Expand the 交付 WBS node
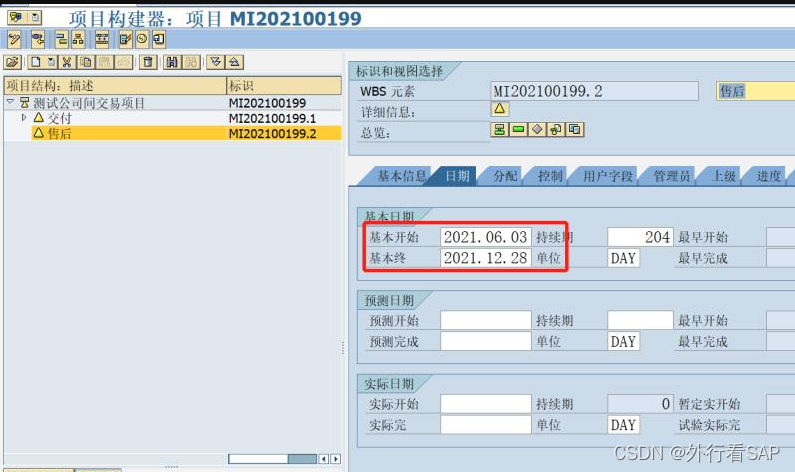This screenshot has height=472, width=795. (x=23, y=118)
